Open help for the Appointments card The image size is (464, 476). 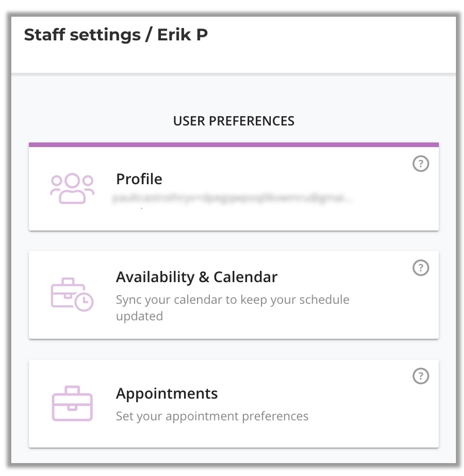pyautogui.click(x=420, y=376)
